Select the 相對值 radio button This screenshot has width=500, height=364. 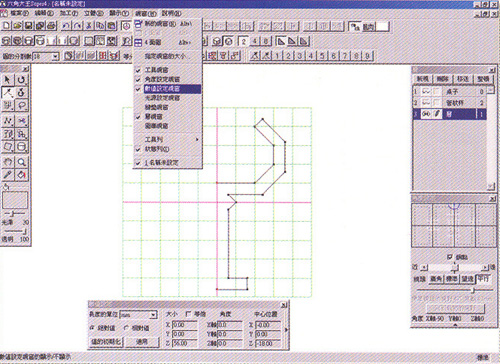126,328
